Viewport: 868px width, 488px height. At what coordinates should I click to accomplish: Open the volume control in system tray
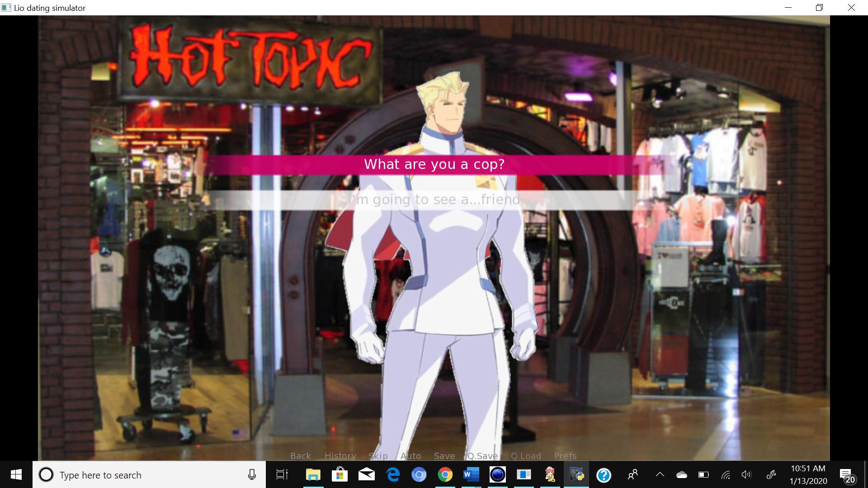pyautogui.click(x=746, y=475)
